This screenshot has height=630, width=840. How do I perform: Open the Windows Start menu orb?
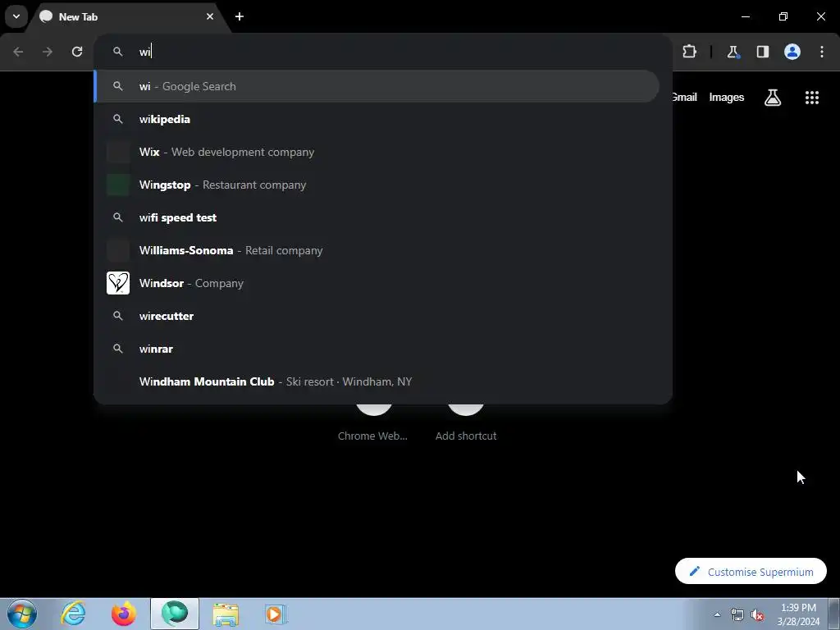pyautogui.click(x=22, y=614)
